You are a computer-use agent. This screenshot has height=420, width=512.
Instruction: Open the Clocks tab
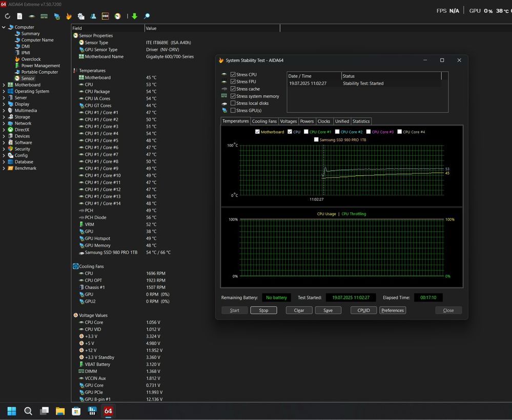click(324, 121)
